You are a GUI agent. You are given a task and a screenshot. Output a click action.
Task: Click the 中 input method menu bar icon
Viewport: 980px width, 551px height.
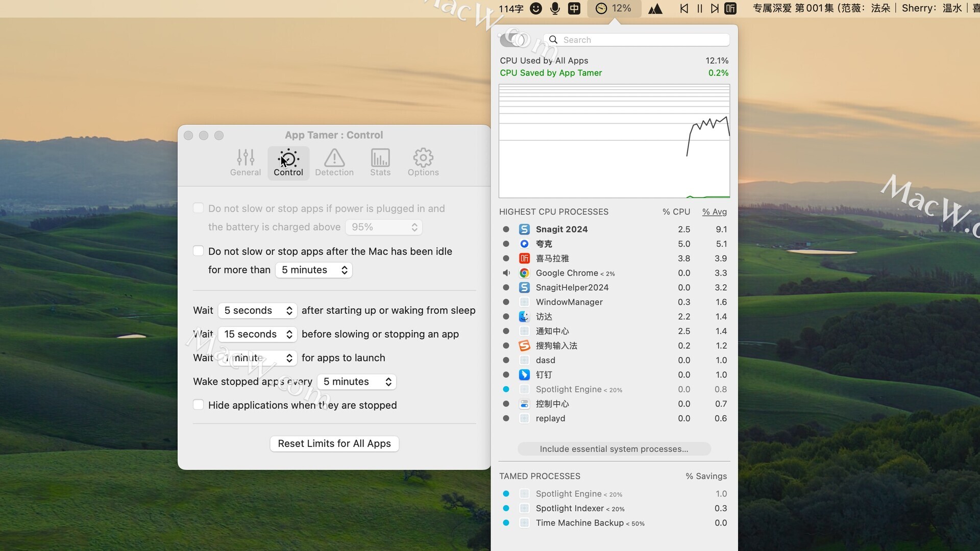click(574, 8)
